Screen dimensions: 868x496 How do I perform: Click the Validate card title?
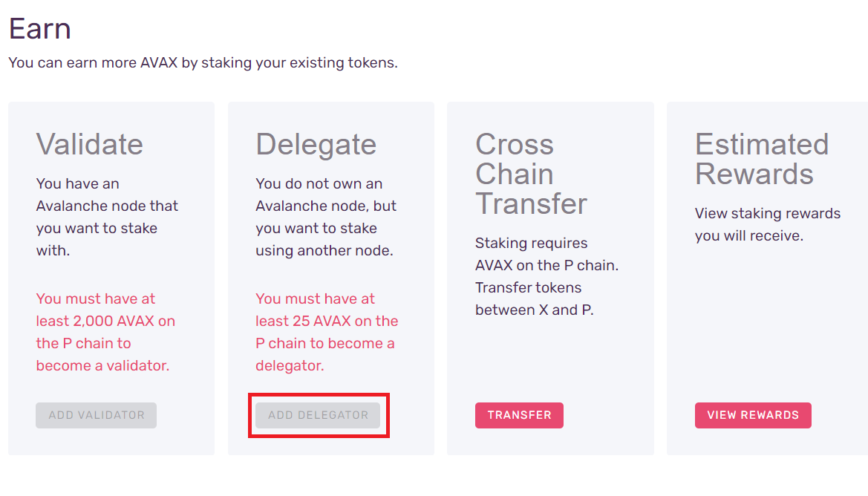tap(90, 145)
